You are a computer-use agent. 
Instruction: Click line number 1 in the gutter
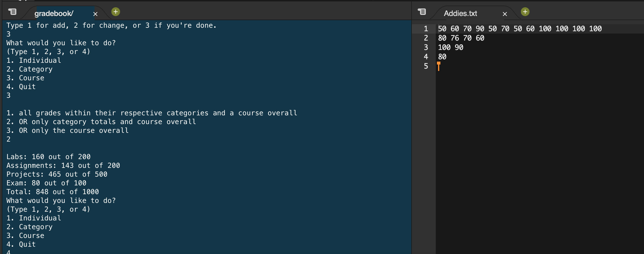click(x=426, y=29)
